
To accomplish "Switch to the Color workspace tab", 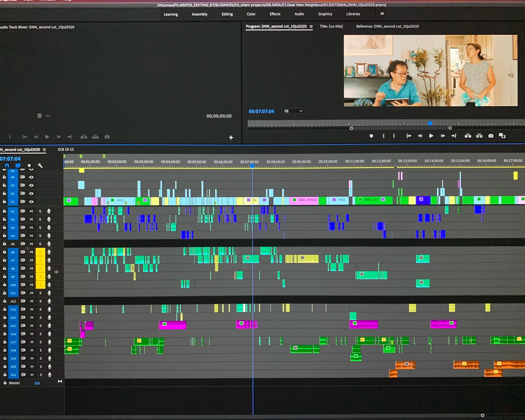I will tap(251, 14).
